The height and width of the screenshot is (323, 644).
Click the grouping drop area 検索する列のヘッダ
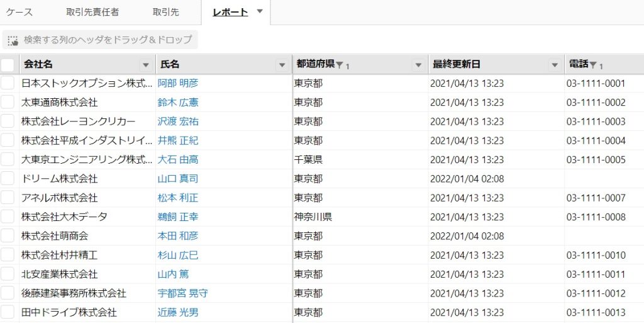(x=100, y=40)
